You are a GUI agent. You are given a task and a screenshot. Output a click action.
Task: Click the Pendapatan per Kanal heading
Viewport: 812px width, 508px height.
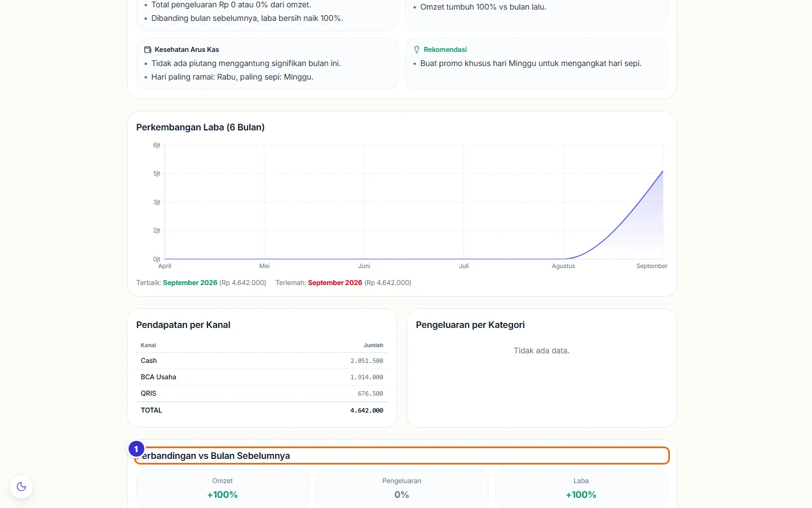click(x=183, y=325)
